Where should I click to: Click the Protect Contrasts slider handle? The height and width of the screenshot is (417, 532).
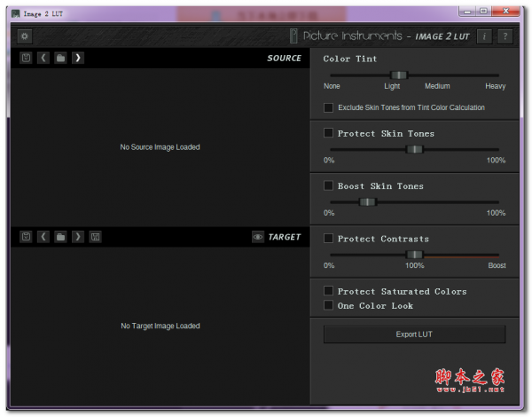[415, 255]
